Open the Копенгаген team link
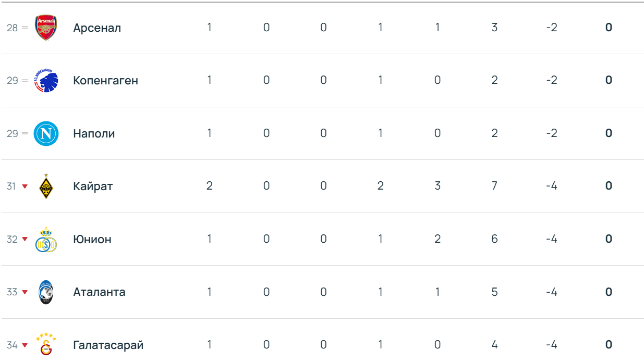The width and height of the screenshot is (644, 362). [x=105, y=81]
